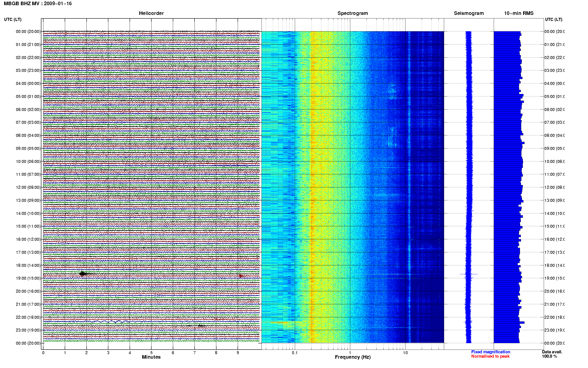This screenshot has width=588, height=368.
Task: Click left axis label "09:00 (05:00)"
Action: [28, 148]
